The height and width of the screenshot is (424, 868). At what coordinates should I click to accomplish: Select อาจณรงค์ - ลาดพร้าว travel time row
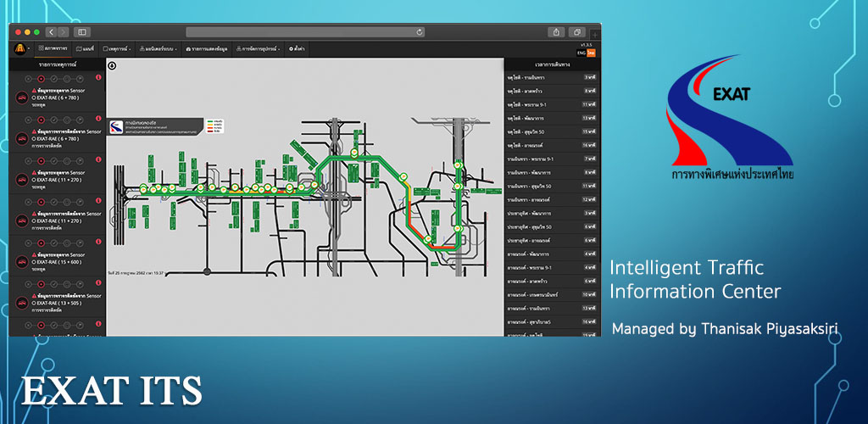pos(552,282)
